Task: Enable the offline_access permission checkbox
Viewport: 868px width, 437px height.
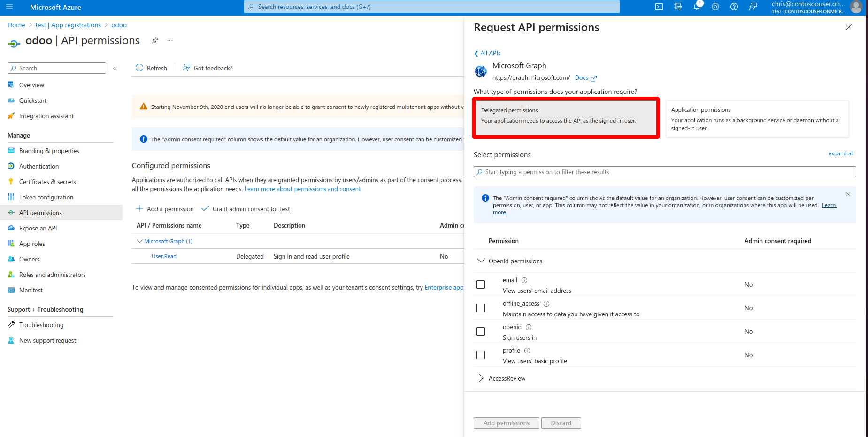Action: [x=481, y=308]
